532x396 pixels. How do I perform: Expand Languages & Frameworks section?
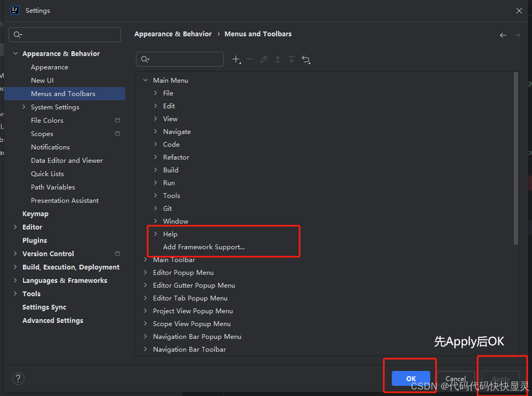point(15,280)
